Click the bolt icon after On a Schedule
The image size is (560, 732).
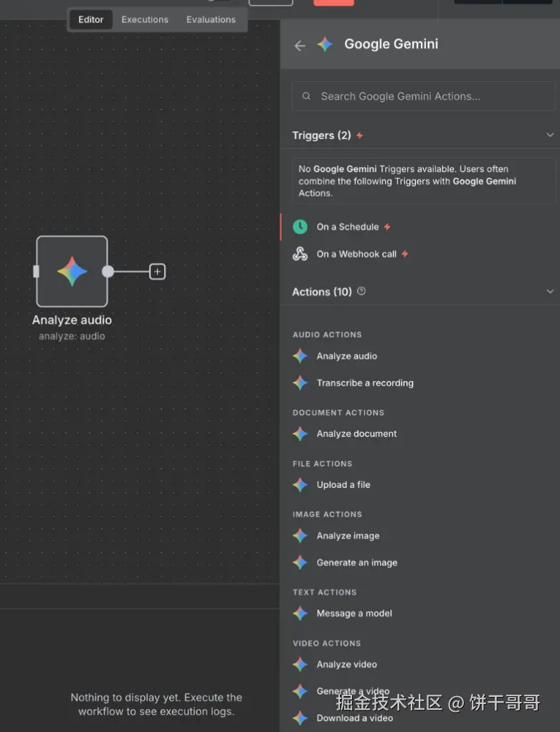(387, 227)
